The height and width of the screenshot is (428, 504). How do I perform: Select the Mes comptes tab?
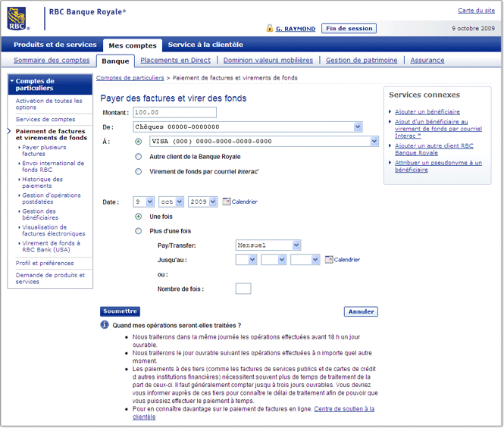133,45
